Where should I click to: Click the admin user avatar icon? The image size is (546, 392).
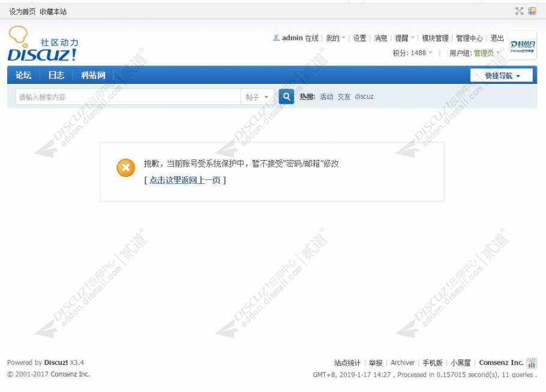coord(277,38)
